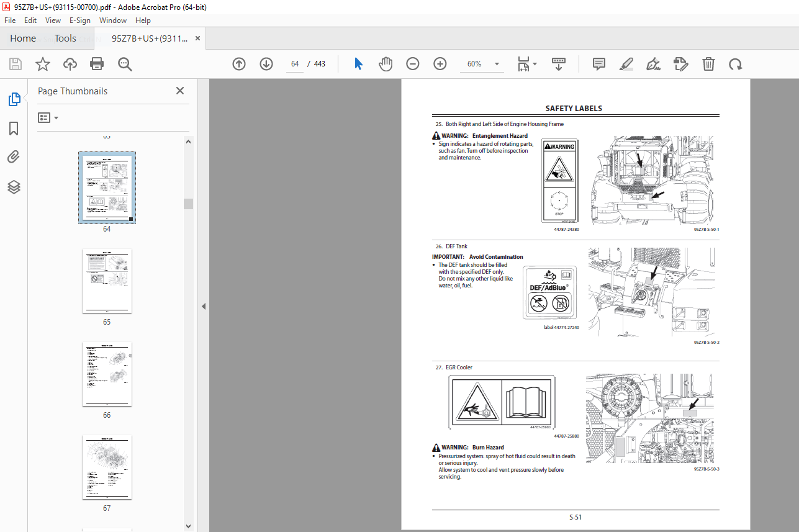The image size is (799, 532).
Task: Select page 66 thumbnail
Action: pyautogui.click(x=107, y=374)
